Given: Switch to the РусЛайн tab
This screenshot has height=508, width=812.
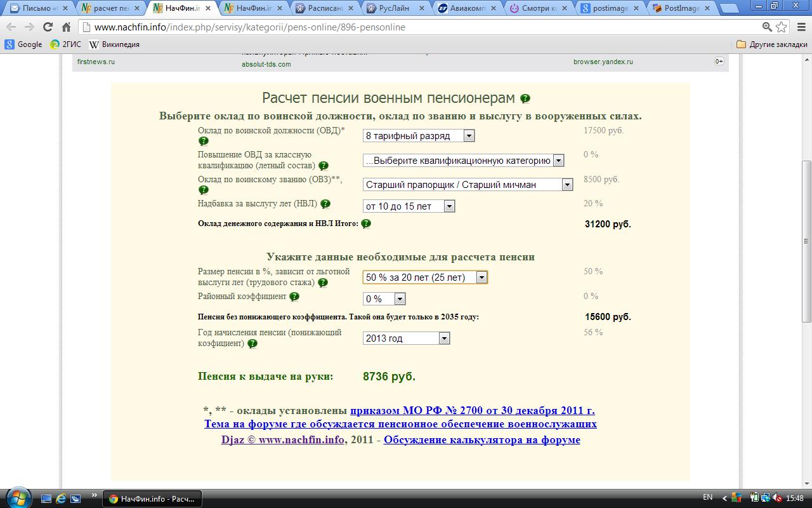Looking at the screenshot, I should coord(395,8).
